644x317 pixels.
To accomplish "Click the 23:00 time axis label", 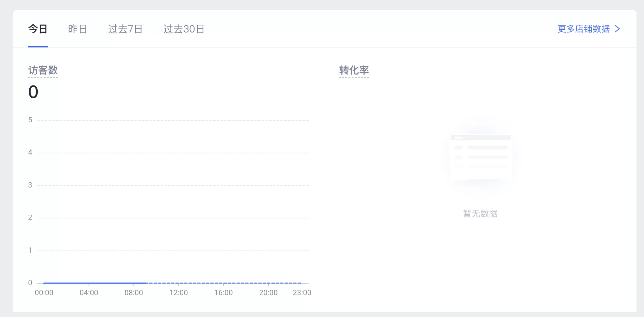I will coord(302,293).
